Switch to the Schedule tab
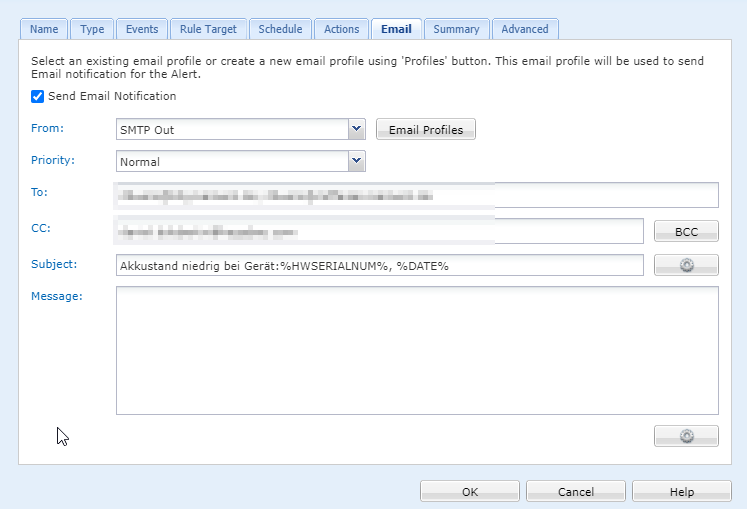This screenshot has width=747, height=509. coord(280,30)
